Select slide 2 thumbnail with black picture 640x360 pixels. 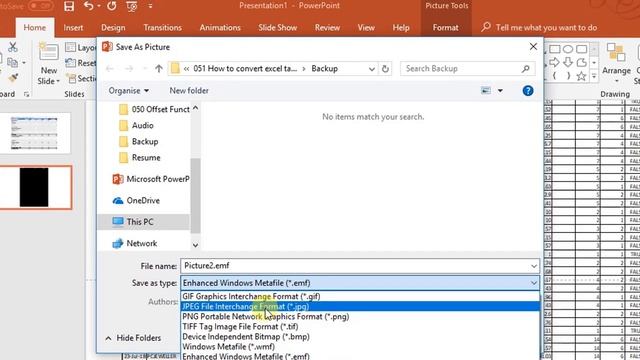tap(34, 187)
